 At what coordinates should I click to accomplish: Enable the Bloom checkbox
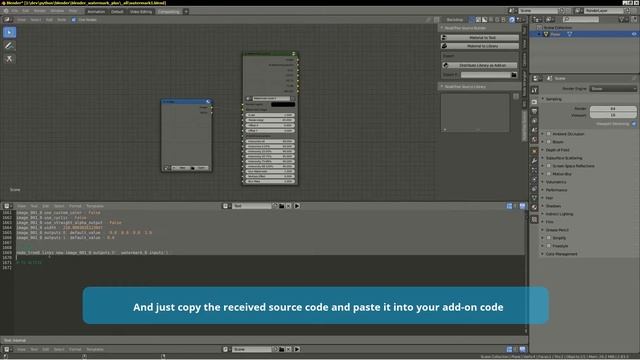[x=549, y=142]
